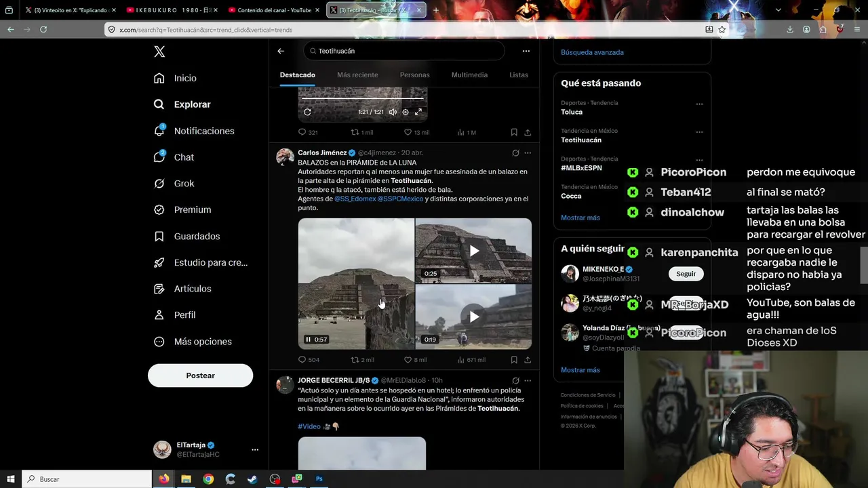Reload the browser page
Viewport: 868px width, 488px height.
(43, 29)
